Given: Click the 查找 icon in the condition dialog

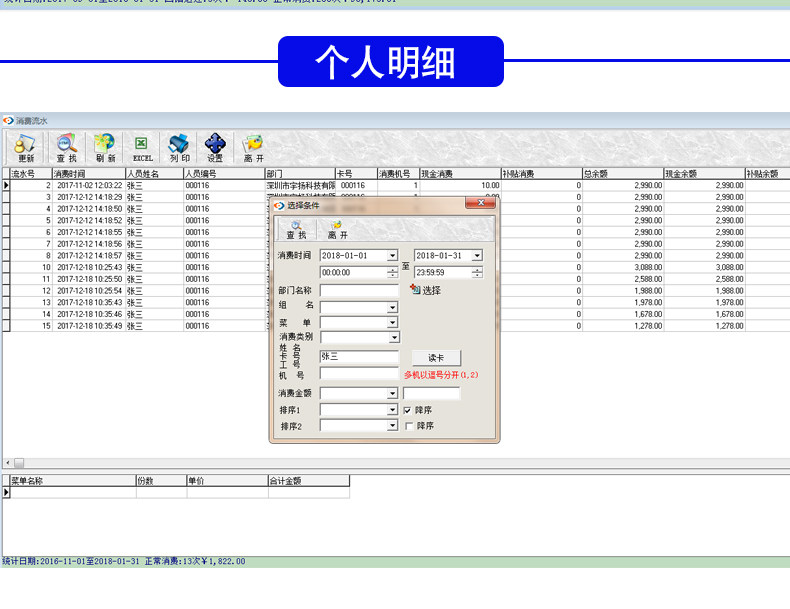Looking at the screenshot, I should click(x=296, y=230).
